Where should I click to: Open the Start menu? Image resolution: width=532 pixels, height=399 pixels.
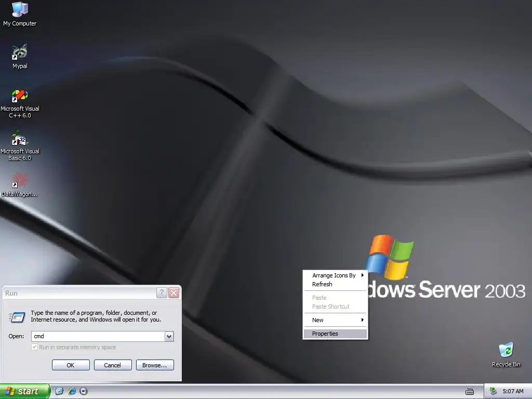(x=24, y=391)
